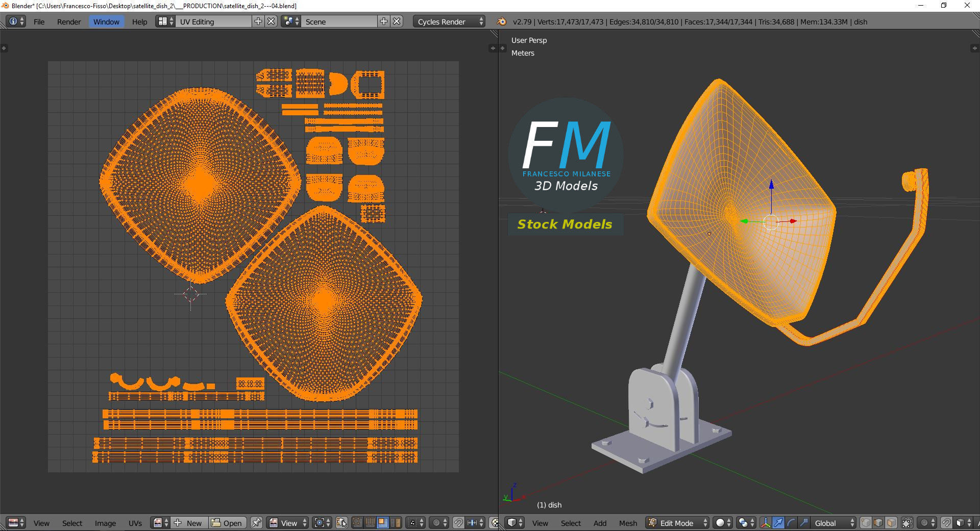Open the UV pivot point selector
Screen dimensions: 980x531
321,523
